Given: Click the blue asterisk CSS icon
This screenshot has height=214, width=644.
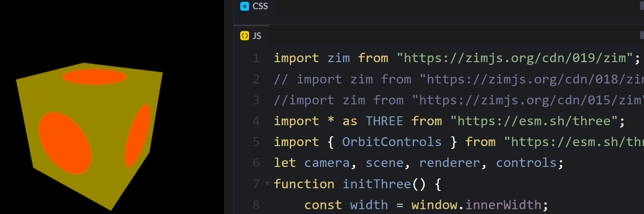Looking at the screenshot, I should (244, 6).
